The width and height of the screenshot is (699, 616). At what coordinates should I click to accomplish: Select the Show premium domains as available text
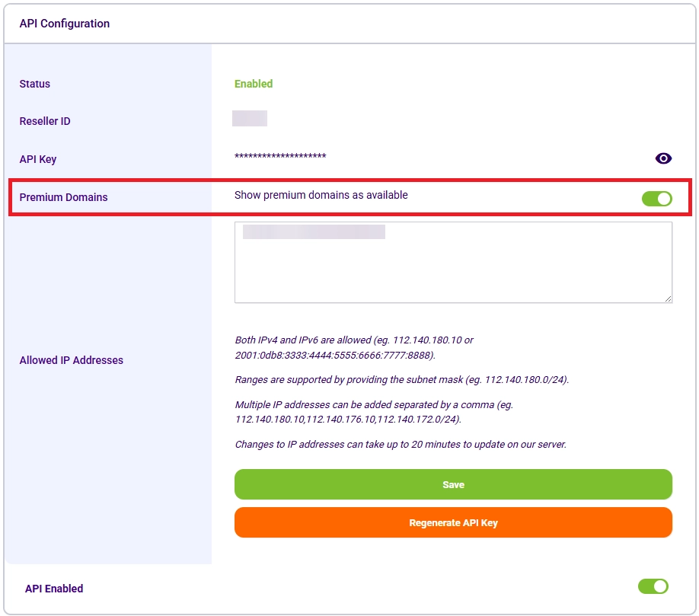pos(321,195)
